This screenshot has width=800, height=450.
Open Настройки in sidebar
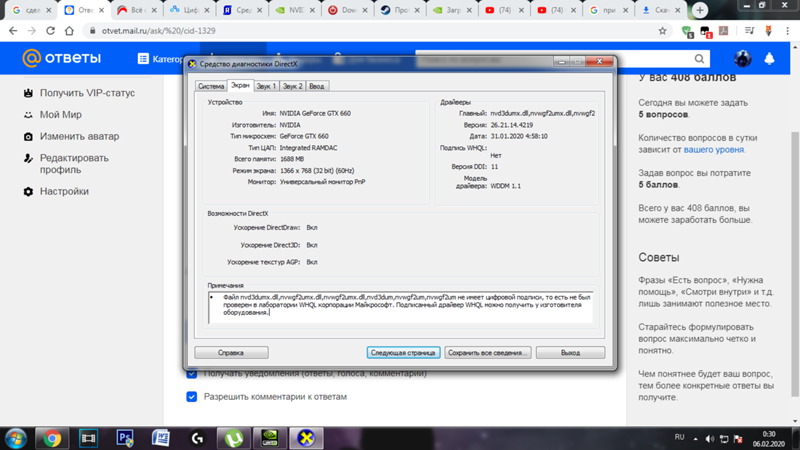point(64,191)
